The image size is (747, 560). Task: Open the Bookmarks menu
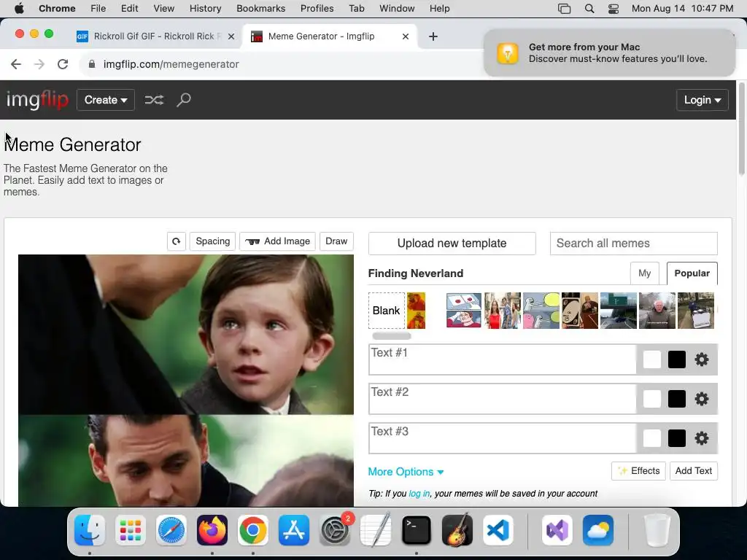(x=261, y=9)
